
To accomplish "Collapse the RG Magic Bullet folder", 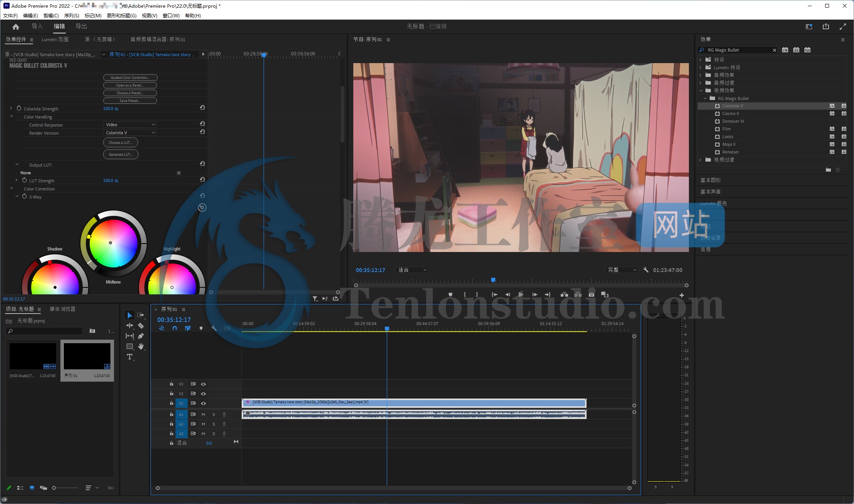I will 705,98.
